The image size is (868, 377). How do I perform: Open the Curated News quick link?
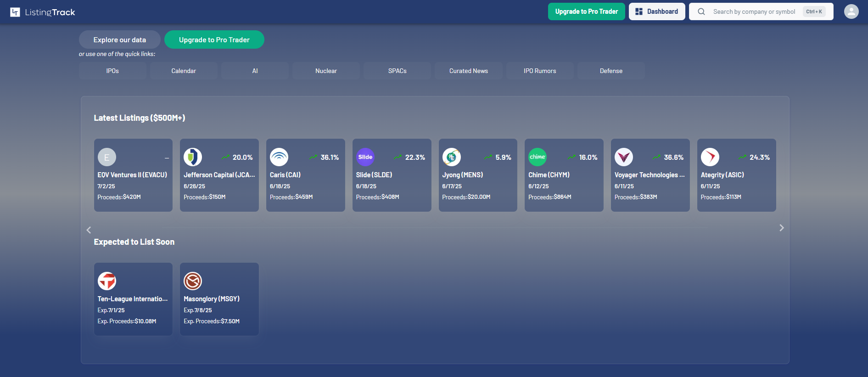[x=469, y=71]
